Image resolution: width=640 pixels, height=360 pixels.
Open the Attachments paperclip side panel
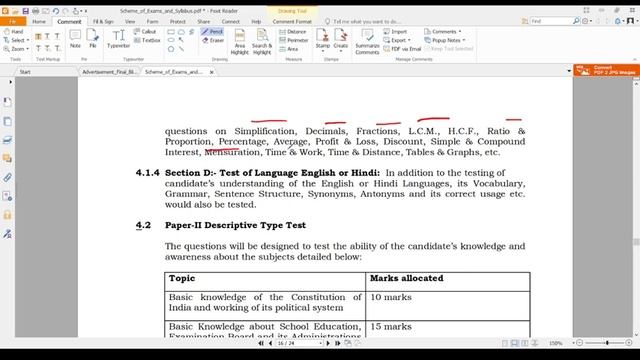(x=7, y=178)
